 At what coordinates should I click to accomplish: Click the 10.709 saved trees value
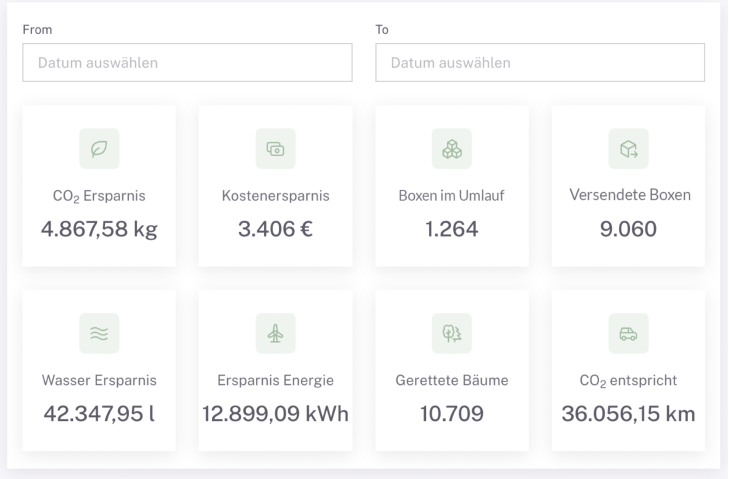tap(452, 414)
